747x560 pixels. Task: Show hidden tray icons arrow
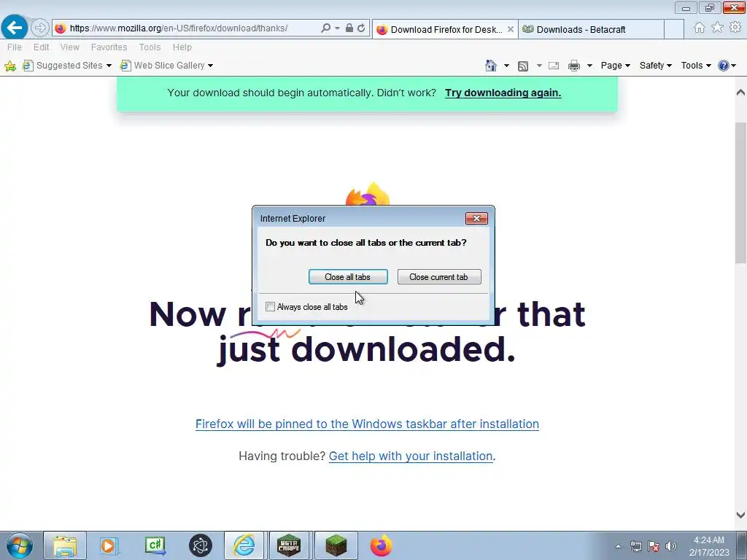618,546
